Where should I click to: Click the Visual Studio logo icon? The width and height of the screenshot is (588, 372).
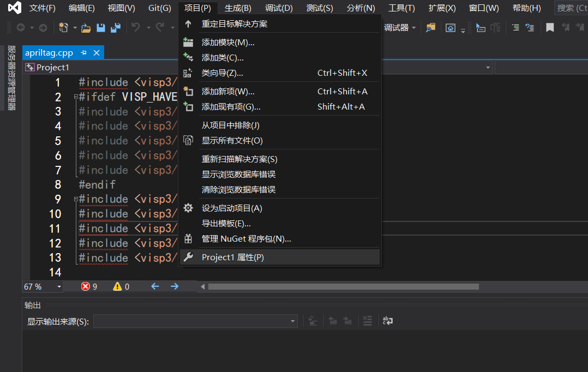point(15,8)
